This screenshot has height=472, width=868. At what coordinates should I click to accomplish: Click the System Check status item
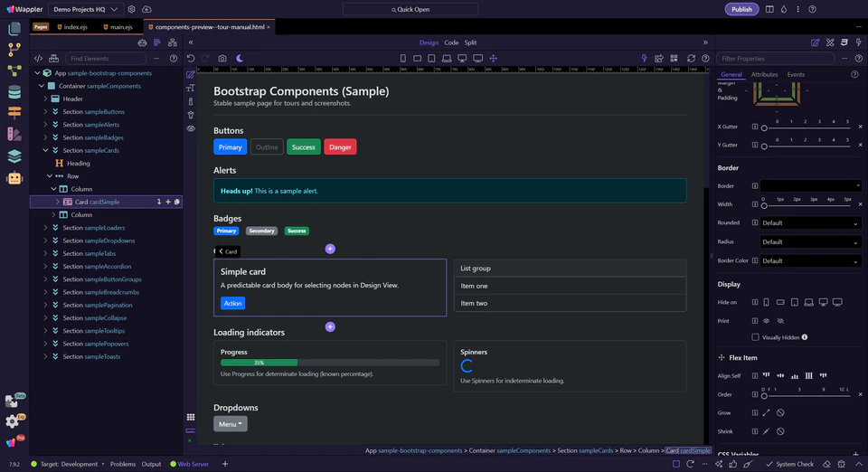[789, 464]
